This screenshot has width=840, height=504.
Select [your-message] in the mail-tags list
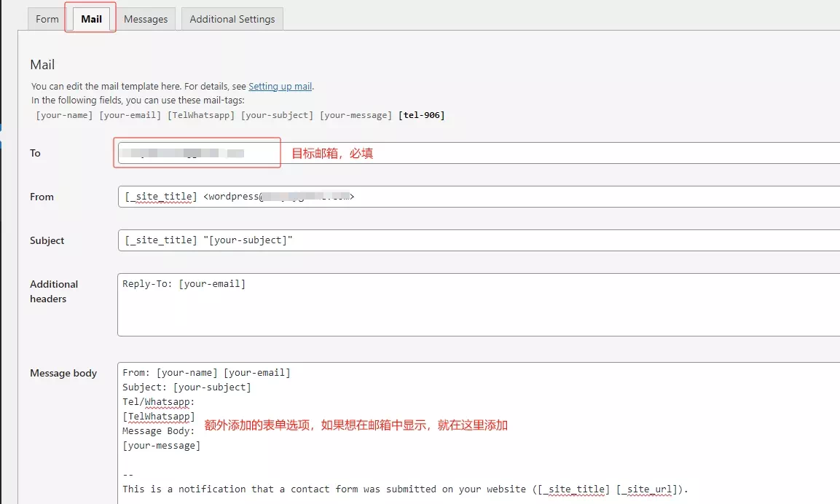356,115
